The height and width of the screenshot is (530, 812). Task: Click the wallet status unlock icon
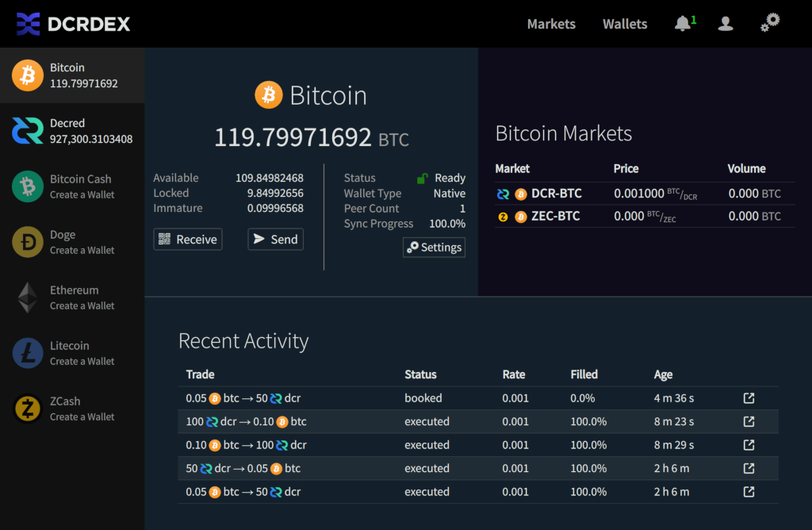click(423, 179)
